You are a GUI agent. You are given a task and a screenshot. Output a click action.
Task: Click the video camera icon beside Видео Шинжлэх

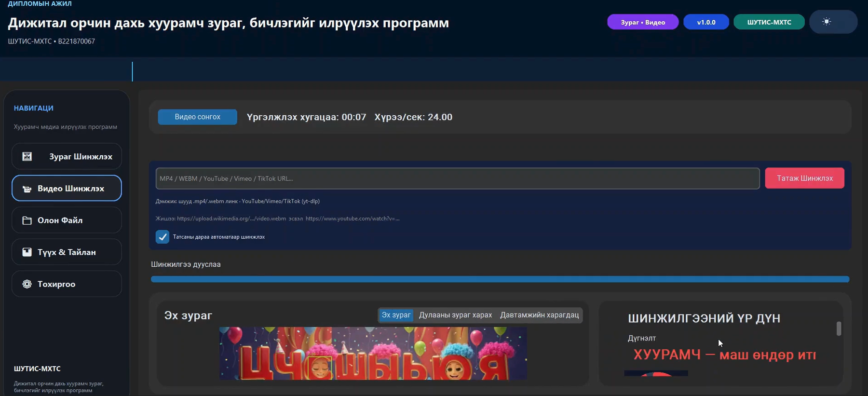(27, 189)
